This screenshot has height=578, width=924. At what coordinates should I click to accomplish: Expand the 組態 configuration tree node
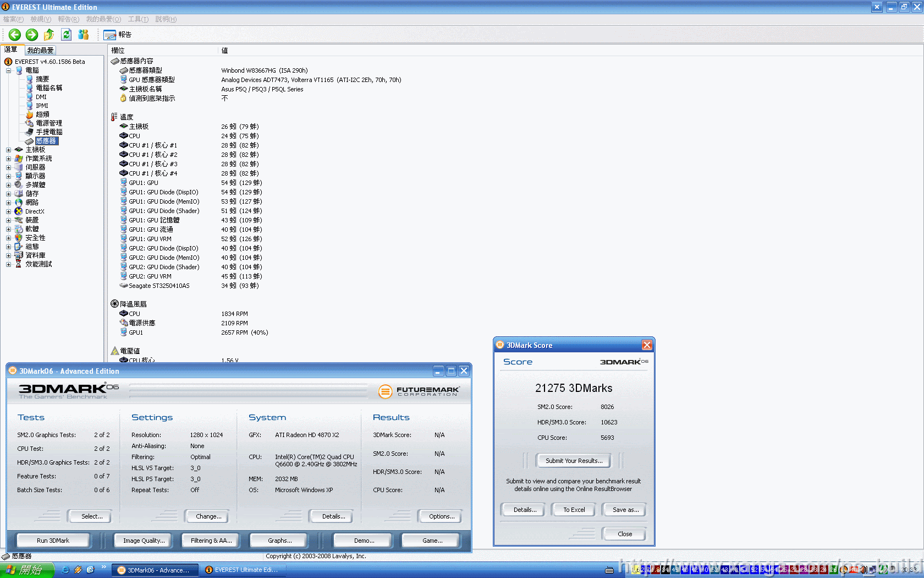click(x=8, y=247)
